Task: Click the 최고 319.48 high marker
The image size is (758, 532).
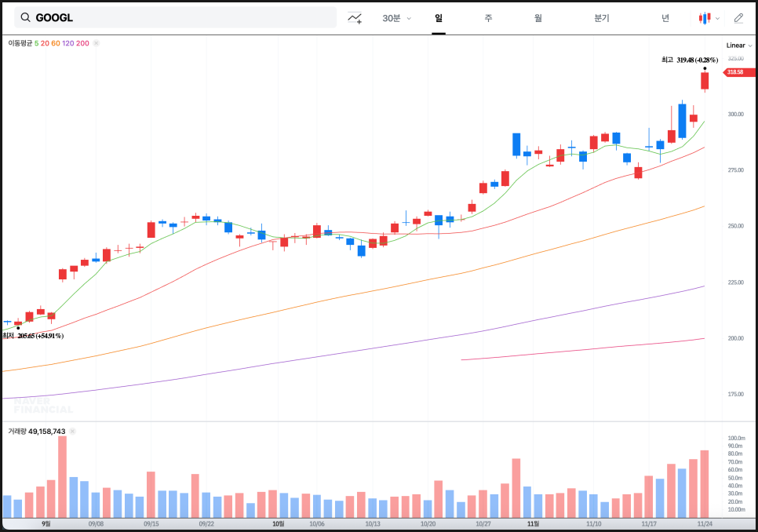Action: point(689,60)
